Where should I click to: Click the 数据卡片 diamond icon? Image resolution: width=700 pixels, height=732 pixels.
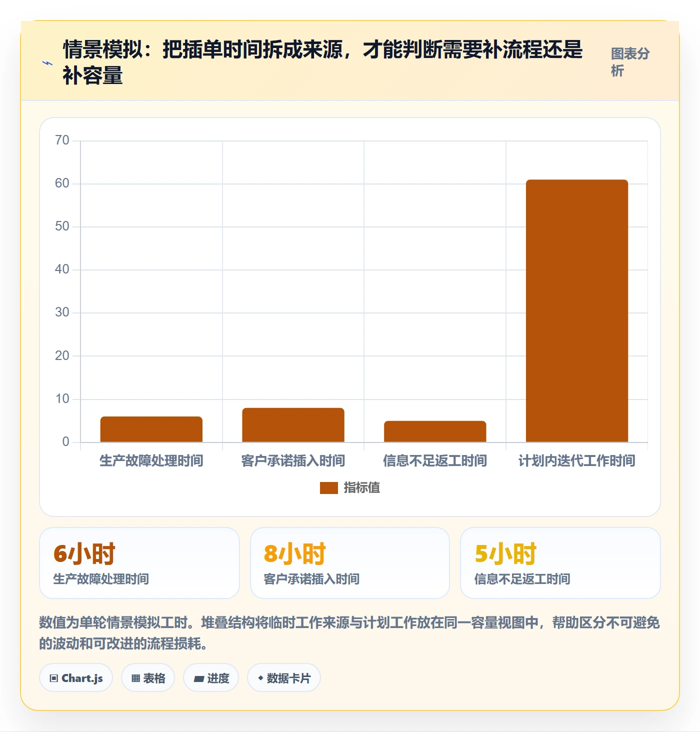pos(260,678)
